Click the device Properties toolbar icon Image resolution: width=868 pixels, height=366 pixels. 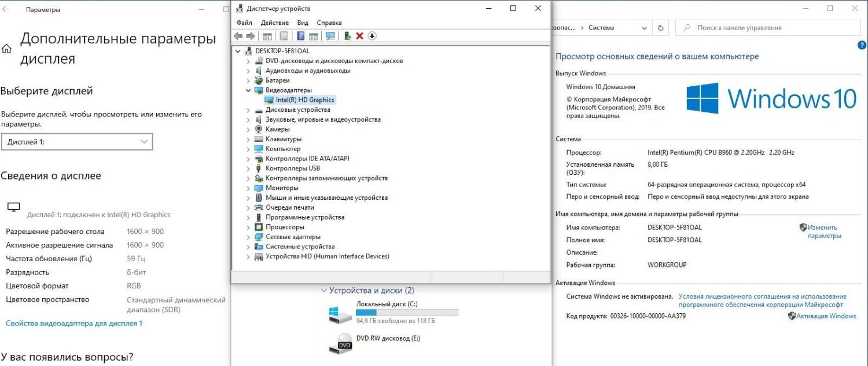click(x=284, y=36)
